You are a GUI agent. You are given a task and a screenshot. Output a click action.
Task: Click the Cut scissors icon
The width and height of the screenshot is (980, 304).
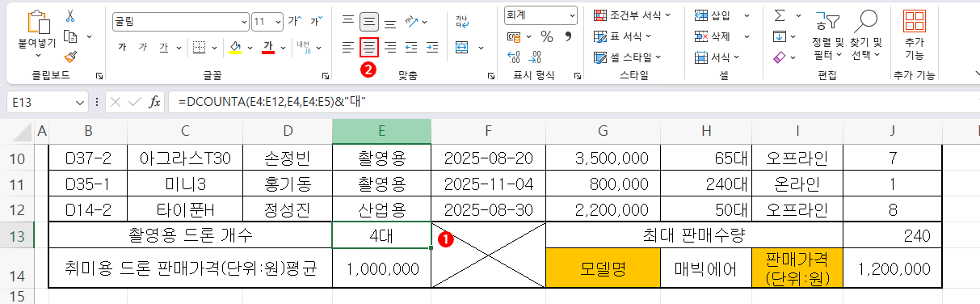pyautogui.click(x=70, y=16)
